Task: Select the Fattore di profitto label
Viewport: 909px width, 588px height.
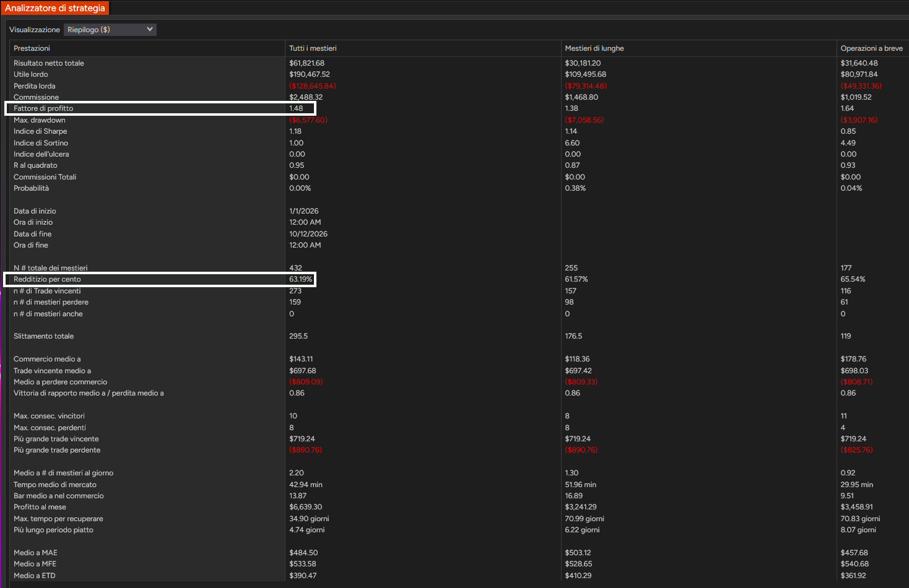Action: [x=43, y=108]
